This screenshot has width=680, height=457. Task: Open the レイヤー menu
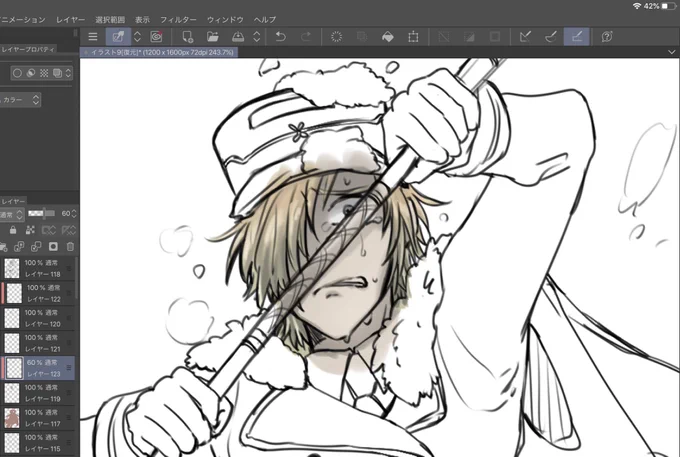coord(70,20)
